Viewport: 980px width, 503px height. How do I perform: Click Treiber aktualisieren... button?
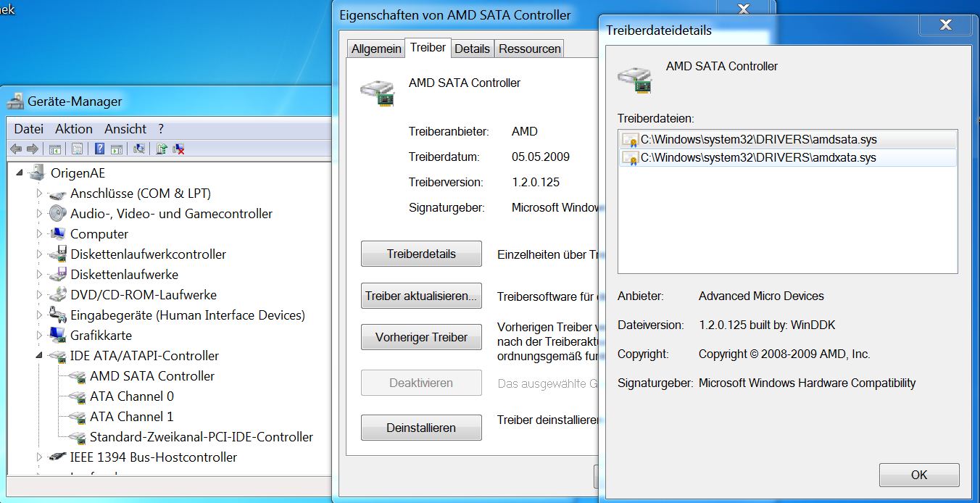421,296
